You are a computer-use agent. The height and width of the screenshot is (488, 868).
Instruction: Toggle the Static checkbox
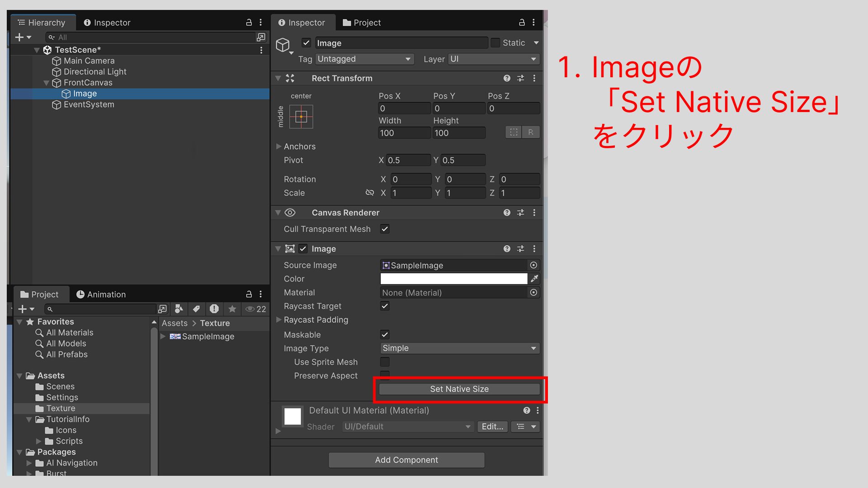(495, 42)
